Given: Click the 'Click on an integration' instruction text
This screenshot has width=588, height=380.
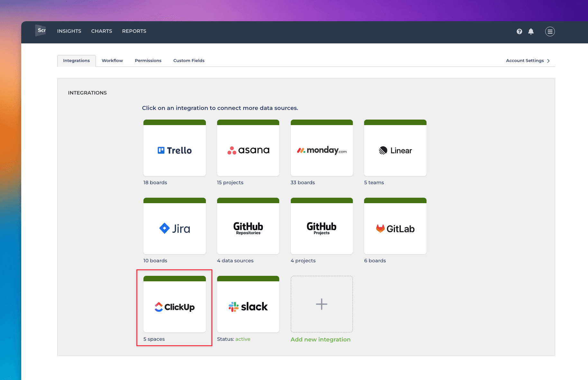Looking at the screenshot, I should 220,108.
